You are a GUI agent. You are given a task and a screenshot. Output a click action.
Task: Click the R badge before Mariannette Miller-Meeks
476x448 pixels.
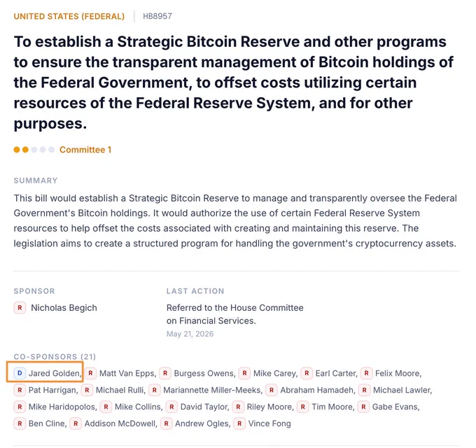pos(155,390)
